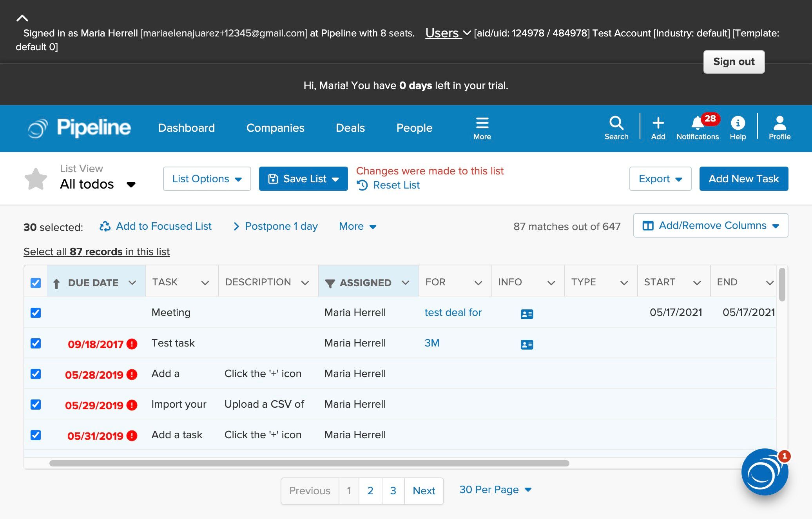Open the Notifications bell icon
Image resolution: width=812 pixels, height=519 pixels.
(697, 123)
